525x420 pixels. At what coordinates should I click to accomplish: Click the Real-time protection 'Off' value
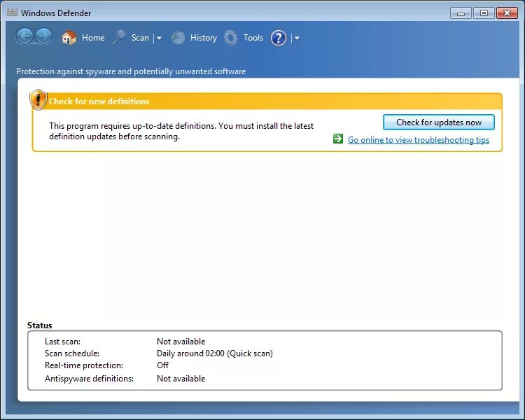162,365
